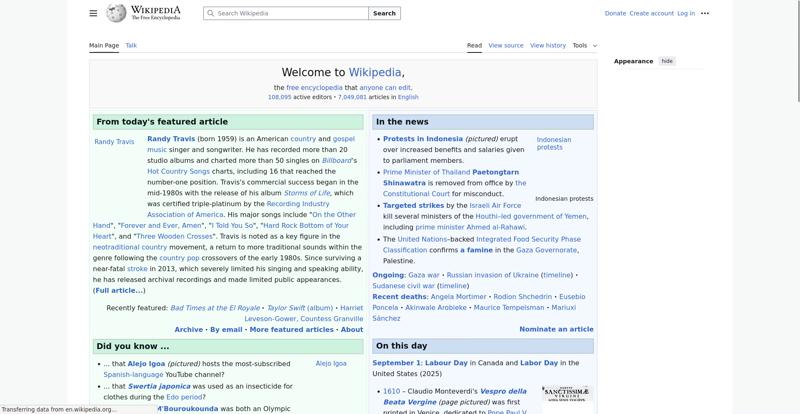
Task: Open the Wikipedia link in welcome heading
Action: click(x=374, y=72)
